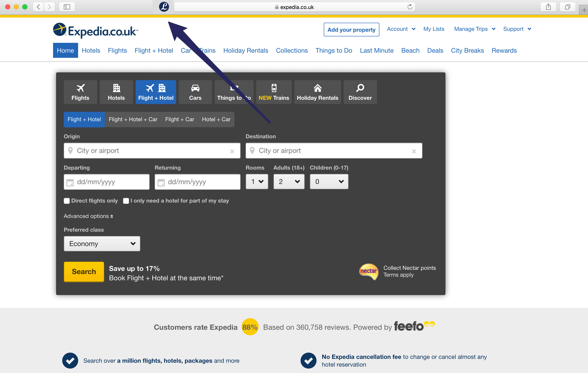Expand the Manage Trips menu

coord(475,29)
